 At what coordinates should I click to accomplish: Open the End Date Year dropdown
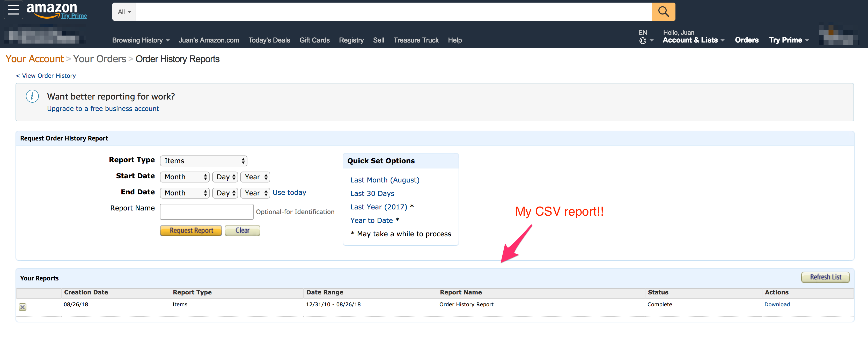pos(255,193)
